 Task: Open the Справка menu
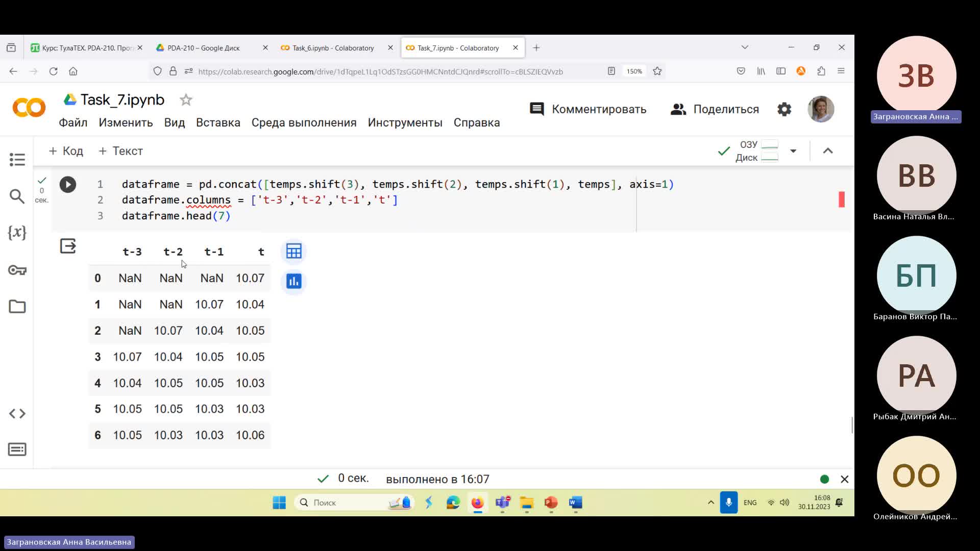477,123
